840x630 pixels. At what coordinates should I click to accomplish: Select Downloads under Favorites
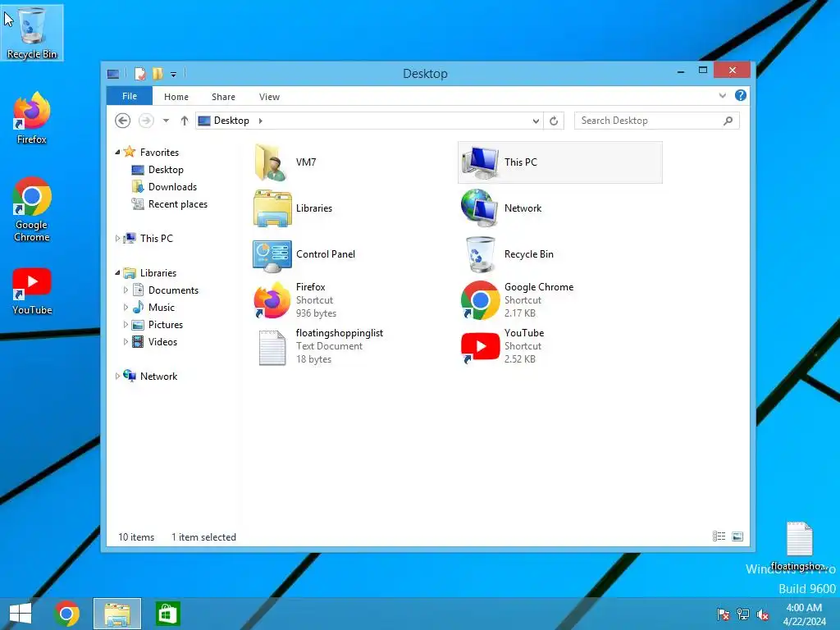[164, 186]
